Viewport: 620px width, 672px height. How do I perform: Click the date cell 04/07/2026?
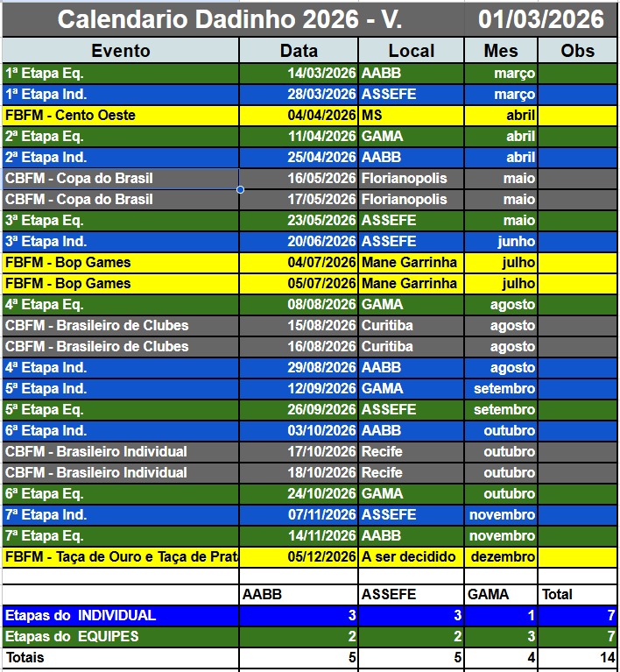pos(299,263)
